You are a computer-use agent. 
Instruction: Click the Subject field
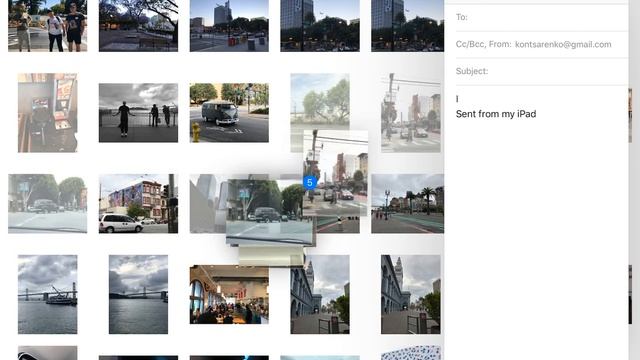(x=541, y=71)
